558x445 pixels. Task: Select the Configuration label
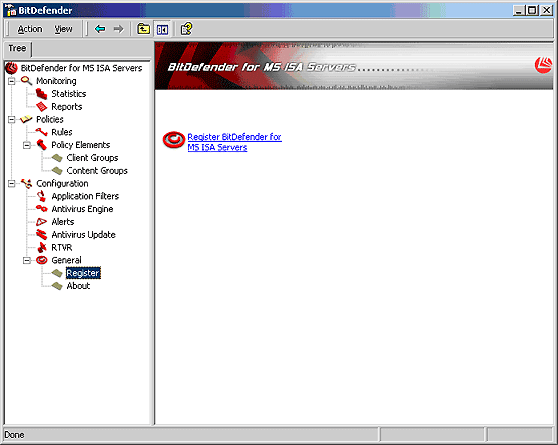coord(62,184)
